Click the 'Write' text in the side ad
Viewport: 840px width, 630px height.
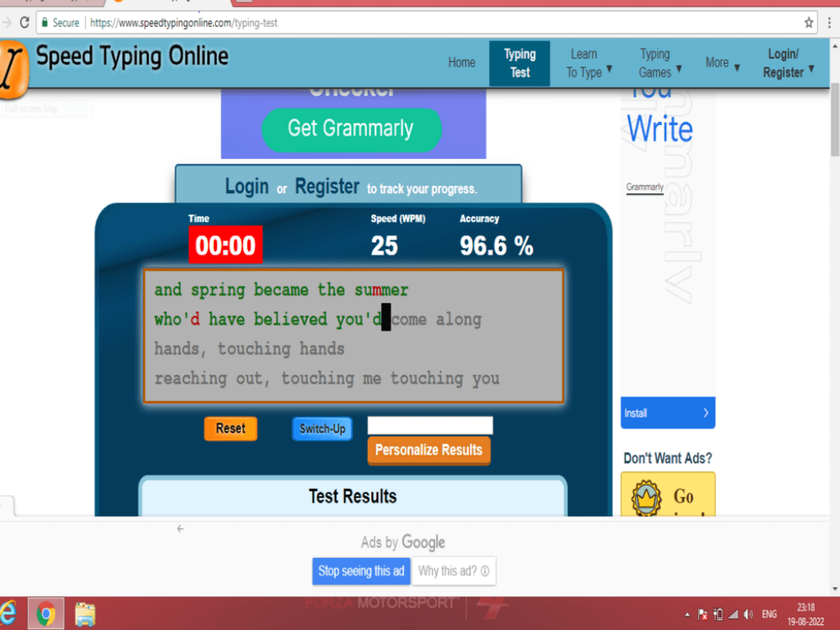click(x=660, y=129)
